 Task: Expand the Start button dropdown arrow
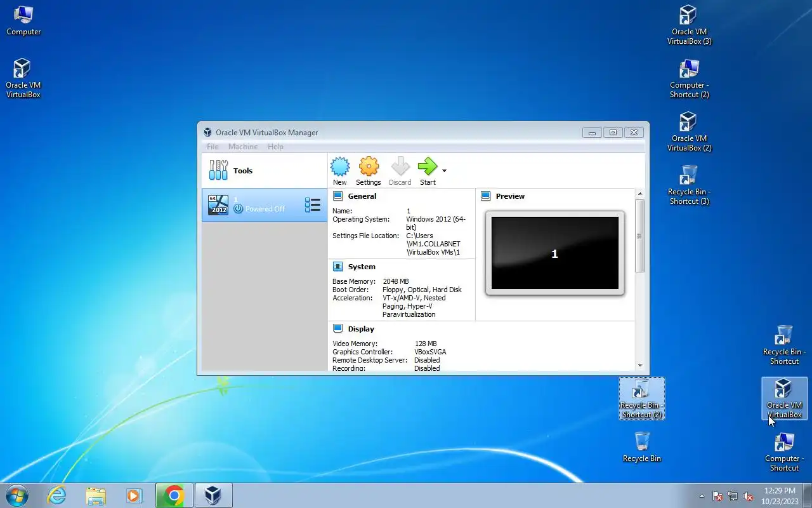[x=444, y=171]
